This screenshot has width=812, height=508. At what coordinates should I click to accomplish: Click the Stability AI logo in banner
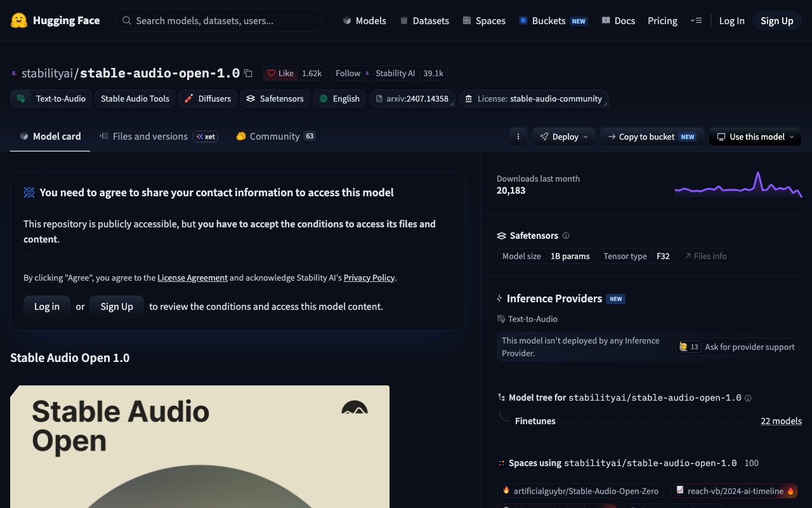pyautogui.click(x=355, y=408)
